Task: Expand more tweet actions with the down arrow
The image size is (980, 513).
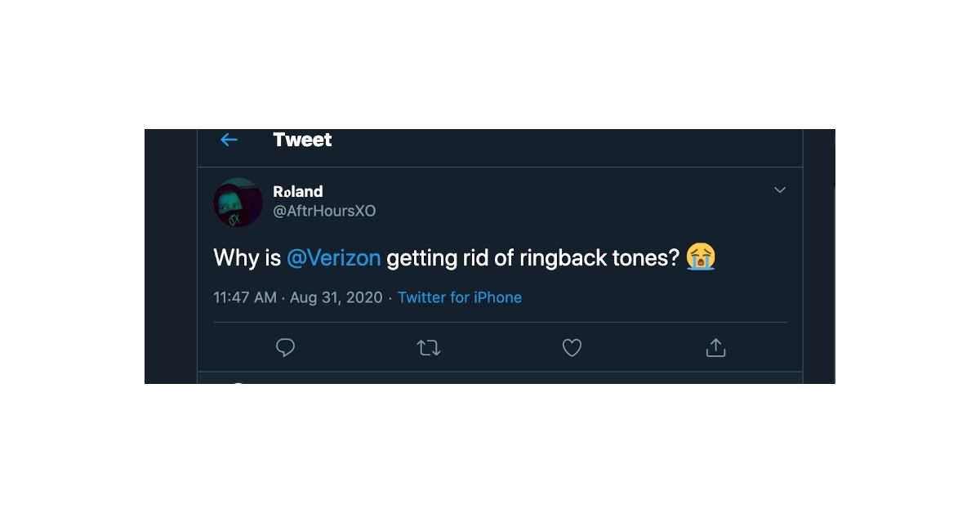Action: [x=780, y=190]
